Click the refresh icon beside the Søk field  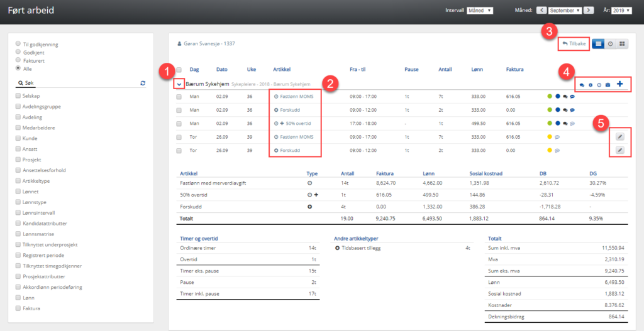[x=143, y=83]
